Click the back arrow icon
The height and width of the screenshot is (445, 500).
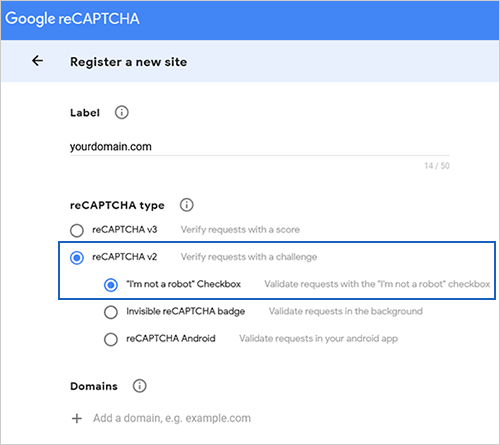click(37, 61)
